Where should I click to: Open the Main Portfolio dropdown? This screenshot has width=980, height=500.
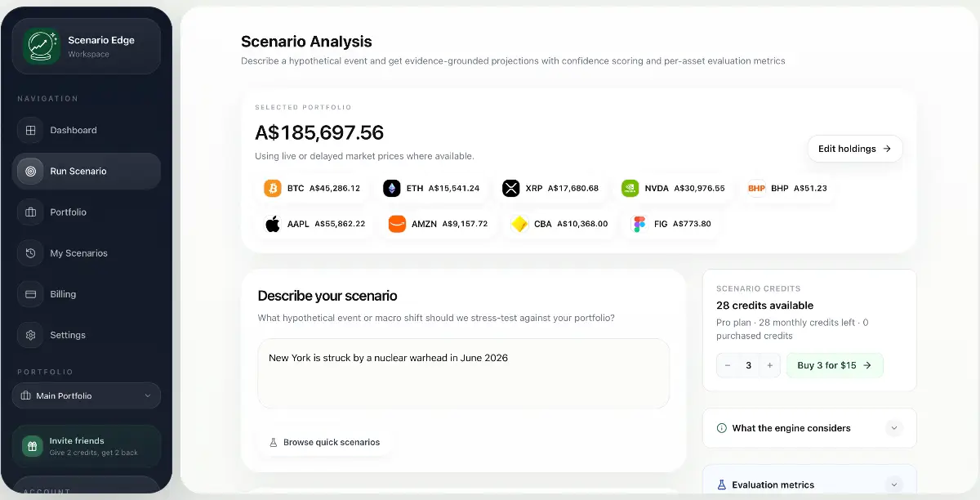[x=87, y=395]
